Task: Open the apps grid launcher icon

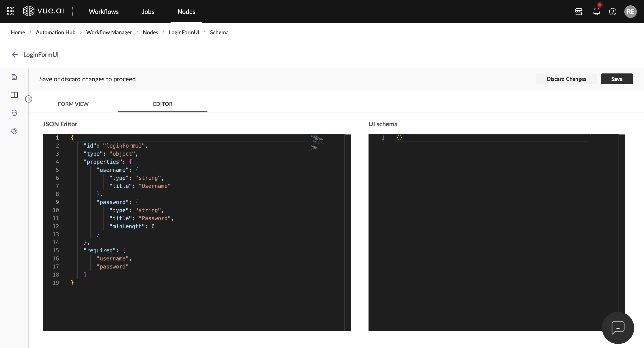Action: 11,11
